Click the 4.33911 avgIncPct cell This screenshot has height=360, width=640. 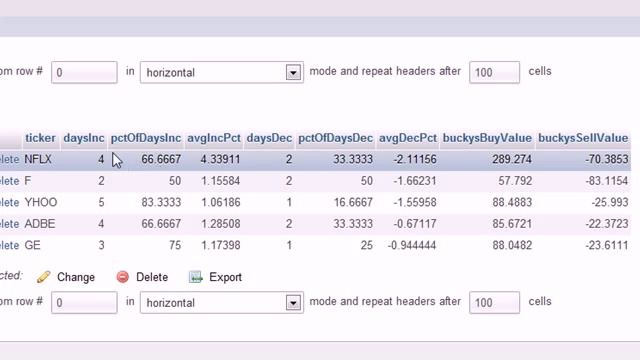pyautogui.click(x=220, y=159)
